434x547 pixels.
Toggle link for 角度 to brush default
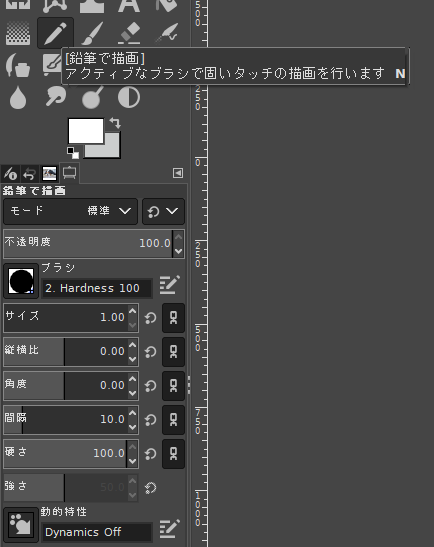[x=173, y=385]
